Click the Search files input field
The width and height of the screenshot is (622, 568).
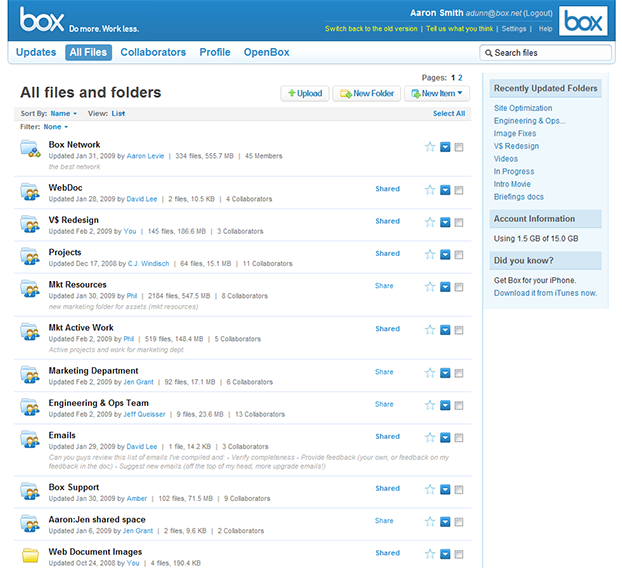click(545, 53)
